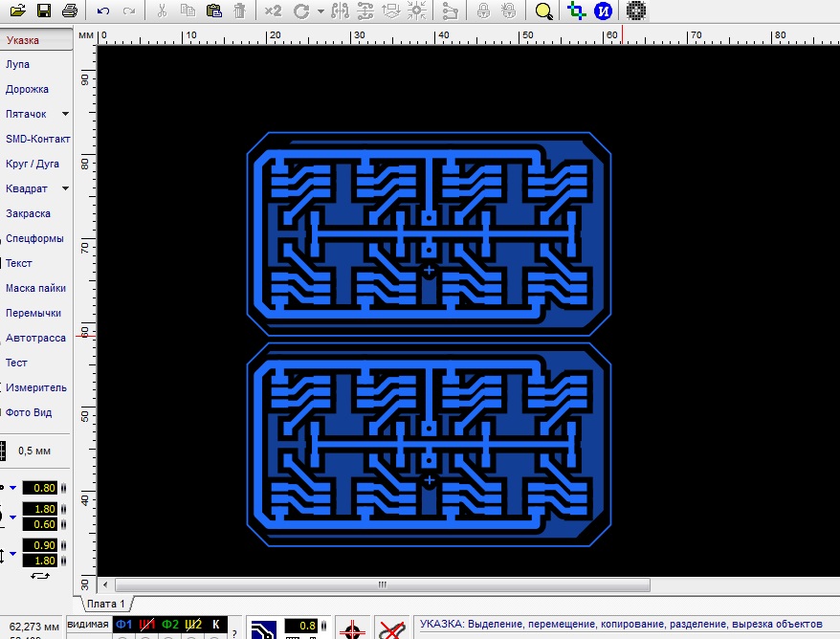Undo the last action via toolbar arrow
The height and width of the screenshot is (639, 840).
point(103,11)
